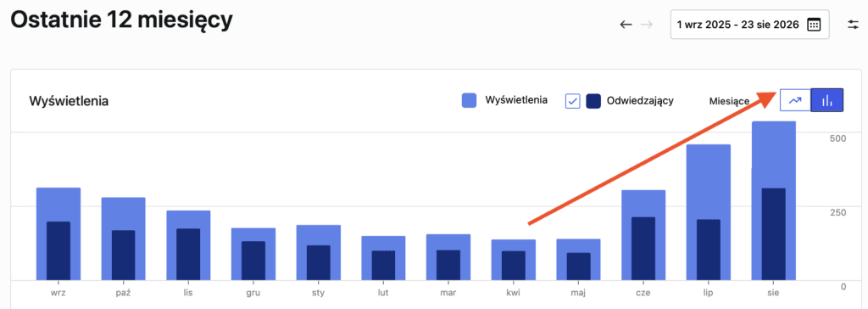Switch to line chart view
Screen dimensions: 868x309
[795, 100]
